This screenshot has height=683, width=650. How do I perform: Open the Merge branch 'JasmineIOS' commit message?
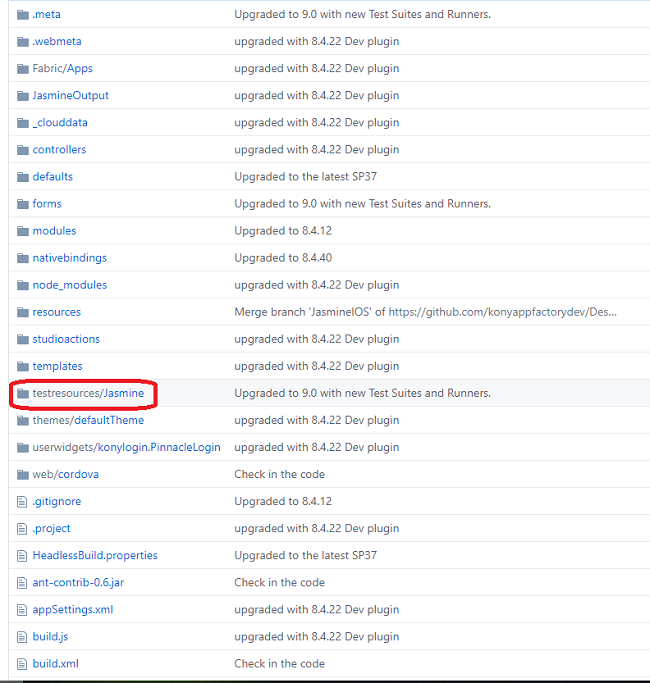click(425, 312)
